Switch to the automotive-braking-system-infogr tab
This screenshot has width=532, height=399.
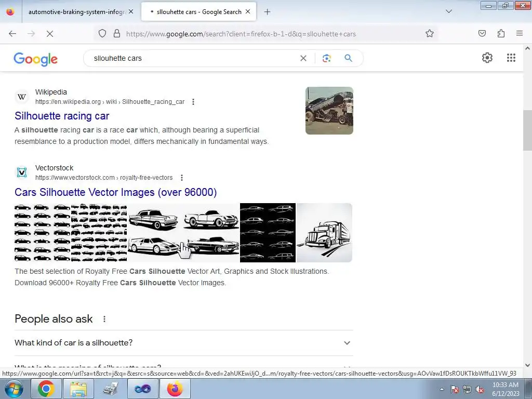(x=77, y=12)
